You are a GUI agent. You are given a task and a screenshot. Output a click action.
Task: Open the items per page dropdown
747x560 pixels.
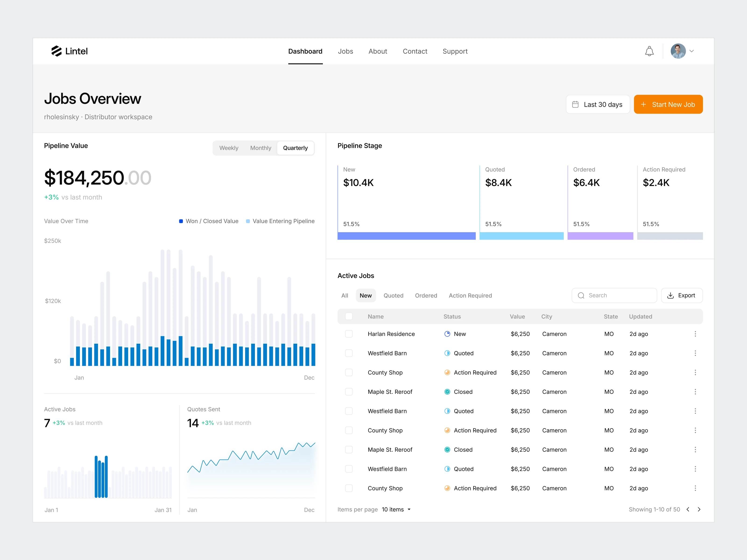(x=396, y=509)
